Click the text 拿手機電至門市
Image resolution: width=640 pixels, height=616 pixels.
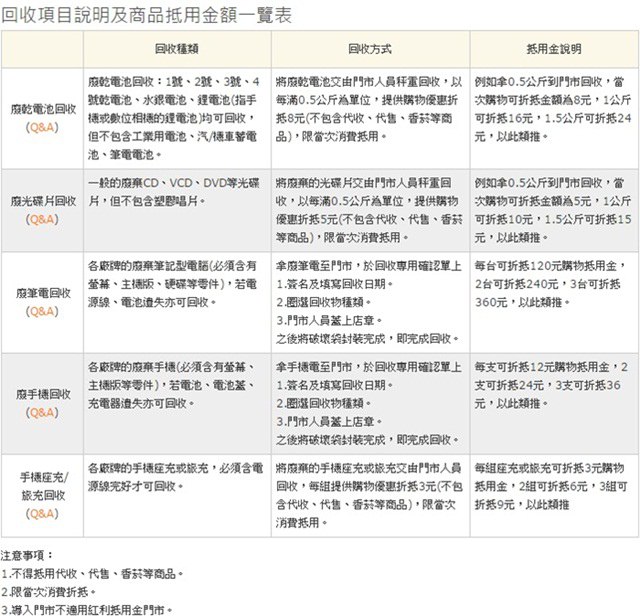coord(313,367)
